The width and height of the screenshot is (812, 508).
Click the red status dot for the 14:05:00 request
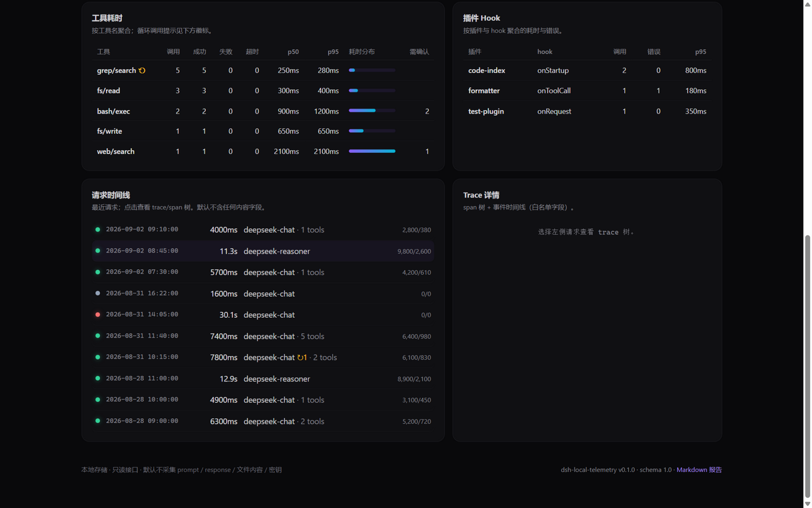tap(98, 314)
